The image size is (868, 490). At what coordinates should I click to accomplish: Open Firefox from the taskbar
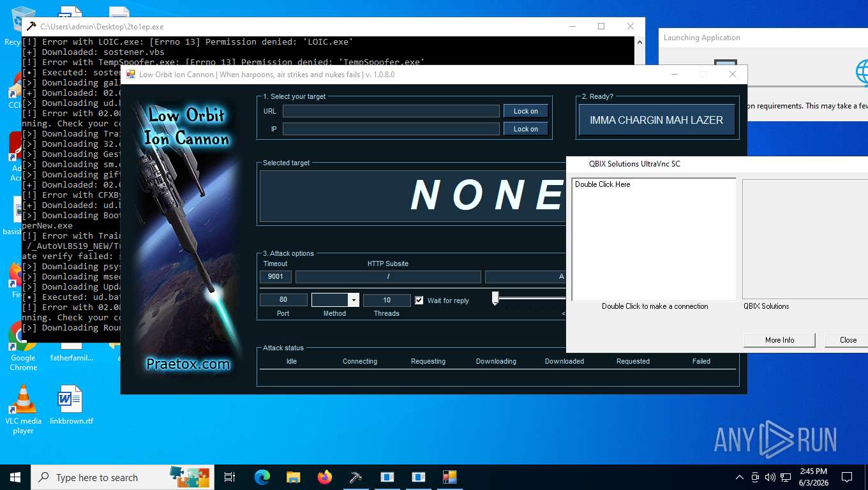coord(325,477)
